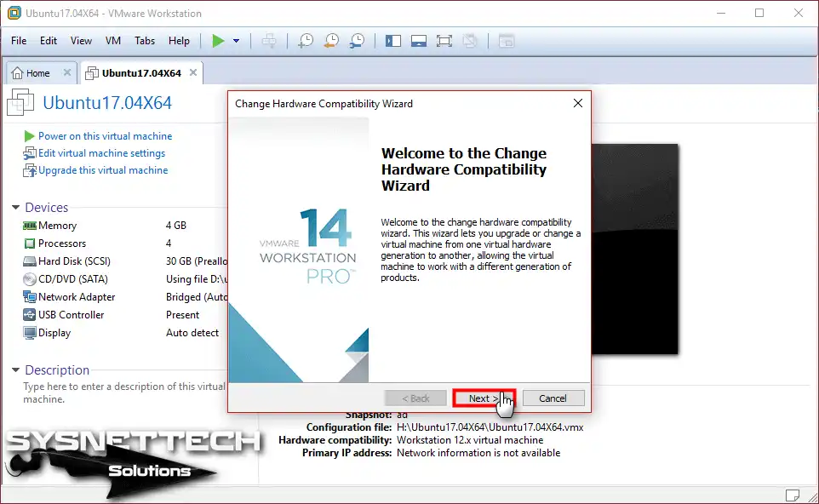Select the Hard Disk (SCSI) device
This screenshot has width=819, height=504.
[124, 261]
